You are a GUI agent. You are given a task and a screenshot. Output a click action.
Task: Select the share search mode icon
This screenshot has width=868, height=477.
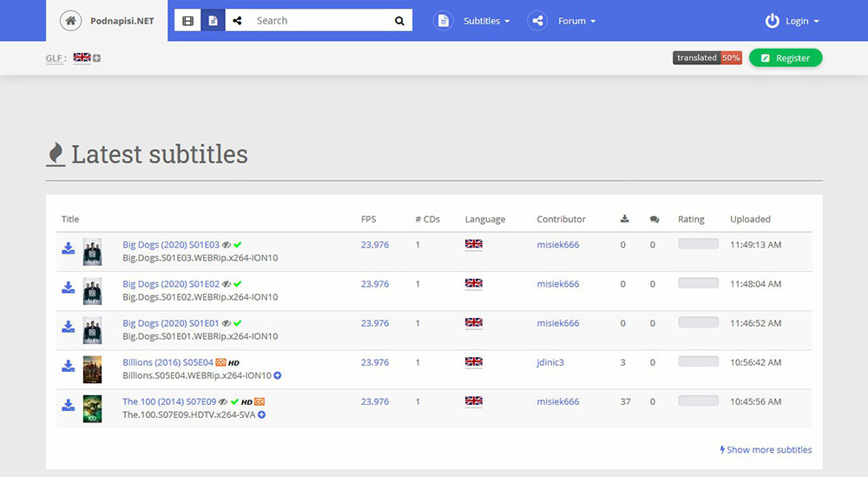[x=238, y=21]
